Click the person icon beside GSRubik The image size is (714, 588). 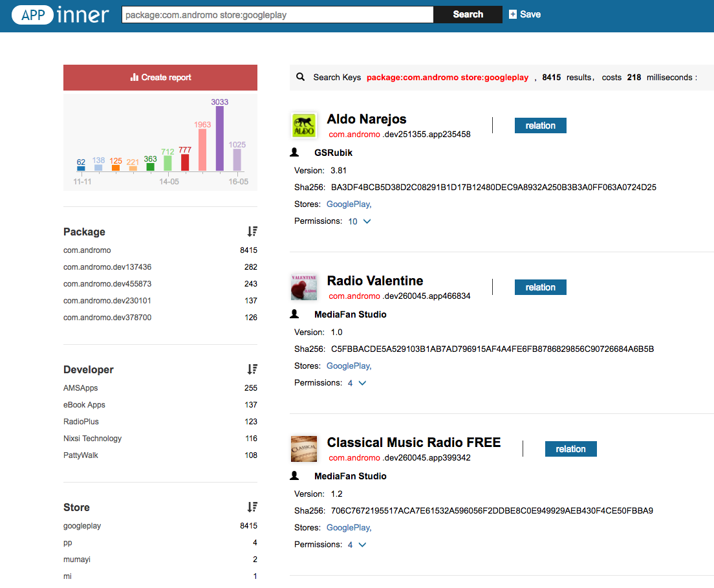[x=295, y=153]
